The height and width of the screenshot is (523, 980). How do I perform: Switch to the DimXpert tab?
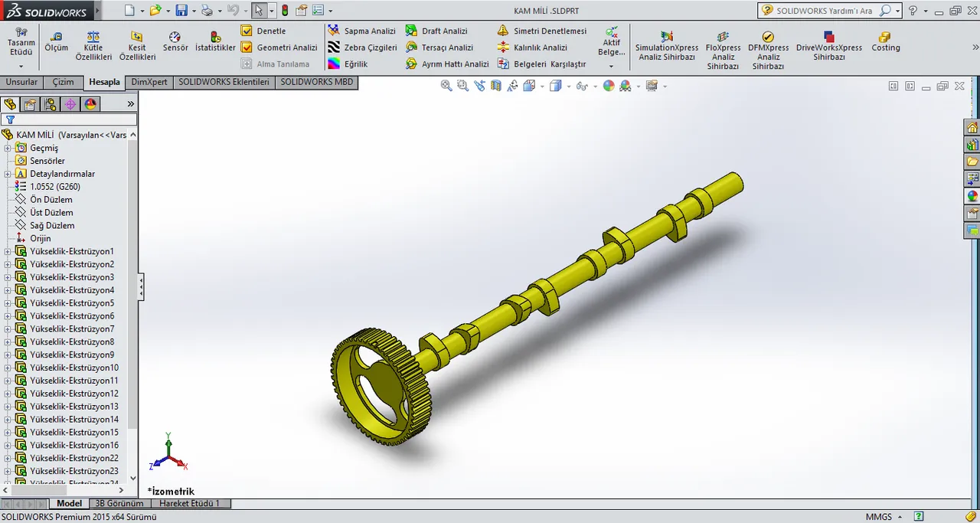tap(149, 82)
